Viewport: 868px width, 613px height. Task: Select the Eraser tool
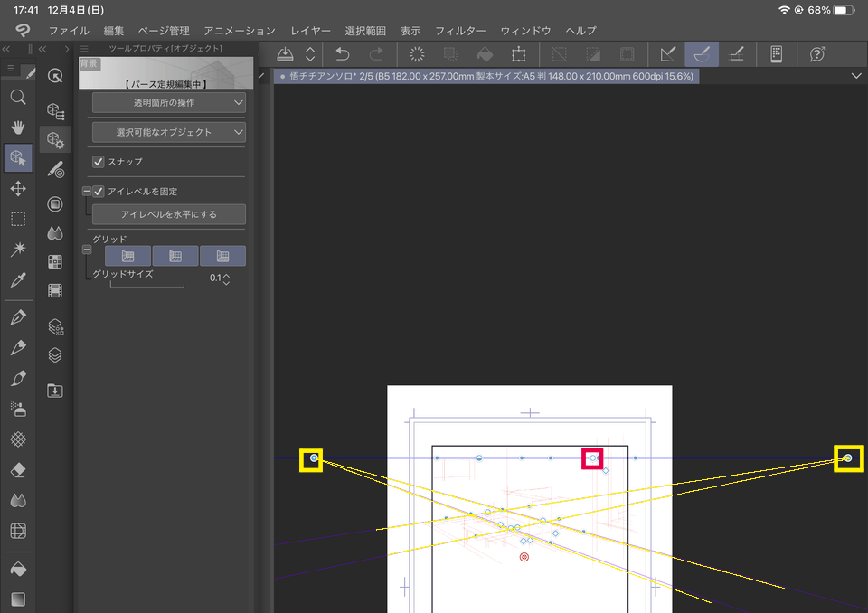point(17,469)
